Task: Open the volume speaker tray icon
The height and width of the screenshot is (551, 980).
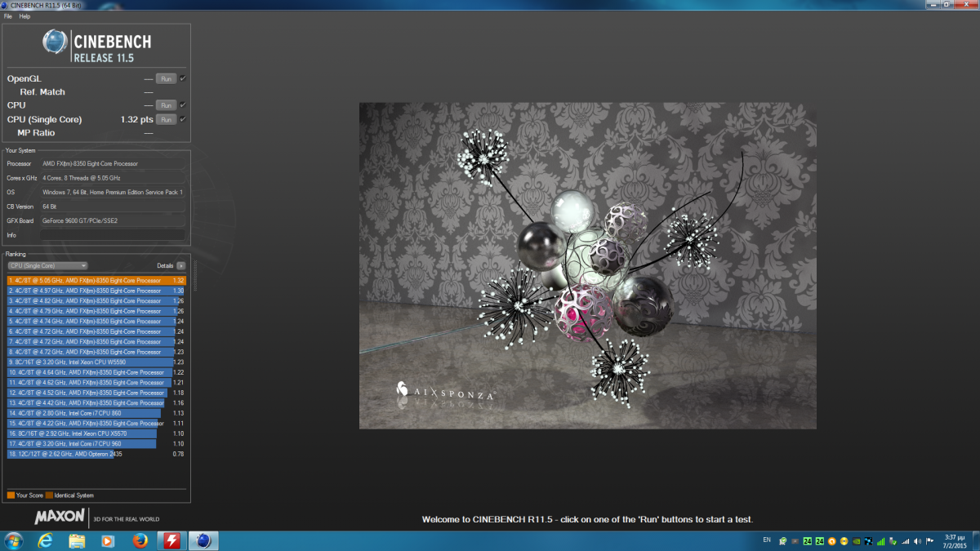Action: [x=917, y=541]
